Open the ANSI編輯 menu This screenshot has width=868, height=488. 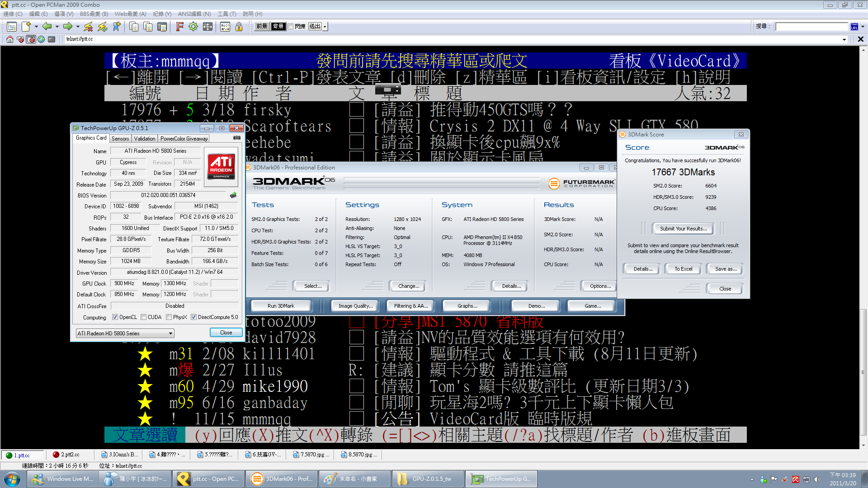click(x=194, y=14)
